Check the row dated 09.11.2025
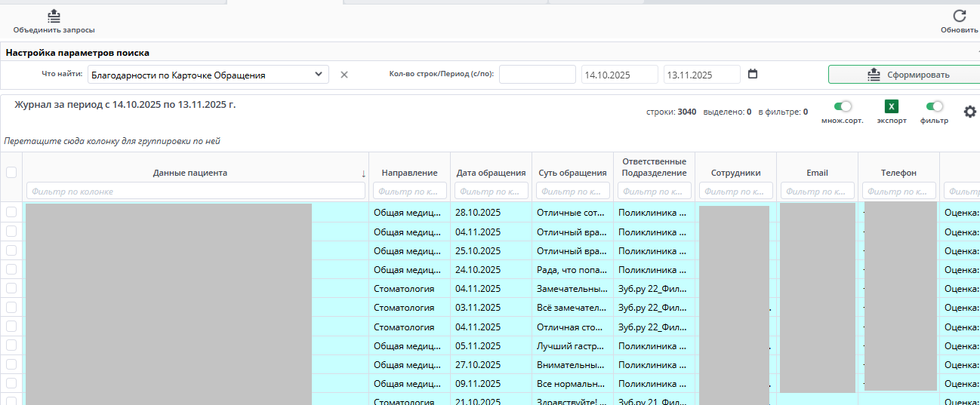The width and height of the screenshot is (980, 405). (x=11, y=383)
